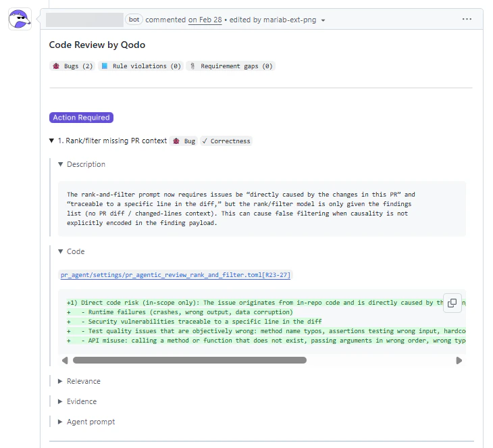Copy the code snippet with copy icon
Image resolution: width=493 pixels, height=448 pixels.
[x=452, y=303]
